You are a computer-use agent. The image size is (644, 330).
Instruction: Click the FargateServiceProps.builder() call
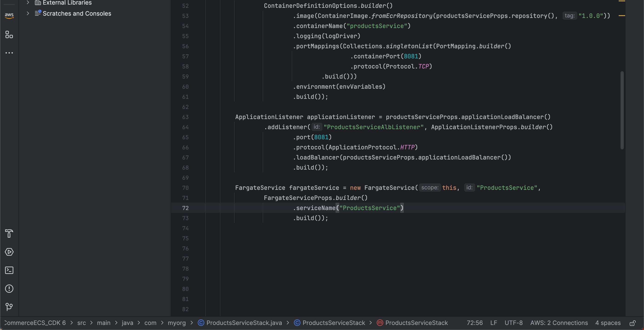316,198
